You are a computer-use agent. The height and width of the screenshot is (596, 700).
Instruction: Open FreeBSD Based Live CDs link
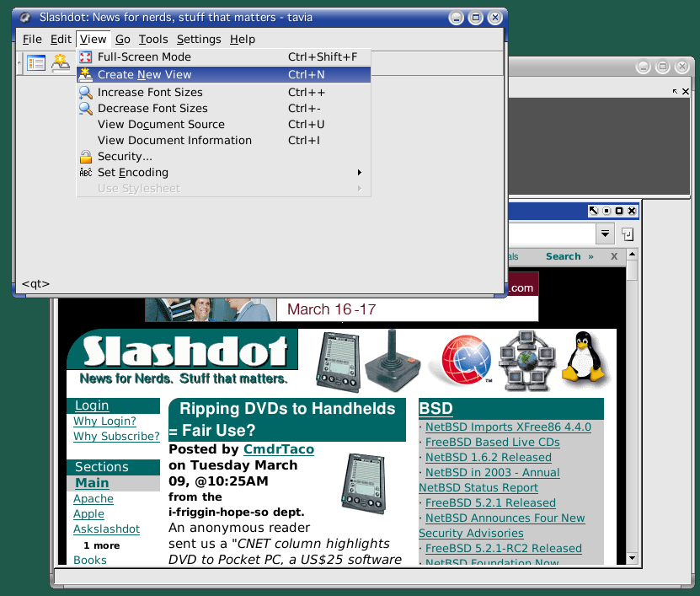[493, 443]
